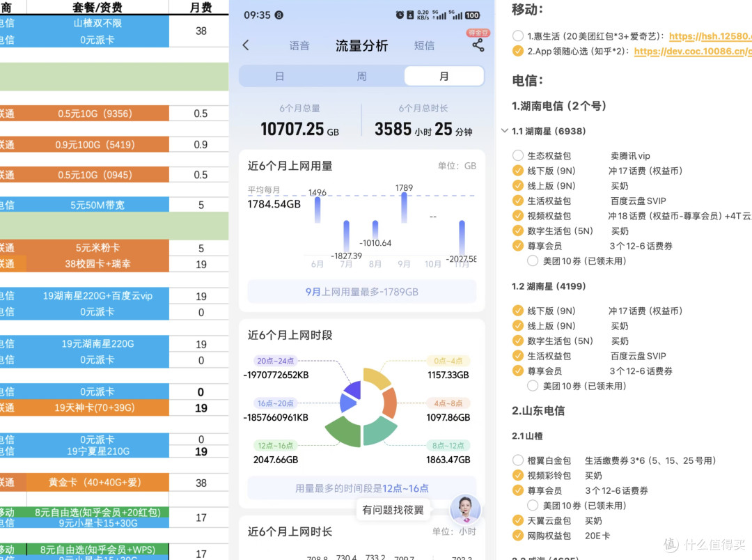Tap the 9月 bar labeled 1789
The height and width of the screenshot is (560, 752).
(404, 208)
